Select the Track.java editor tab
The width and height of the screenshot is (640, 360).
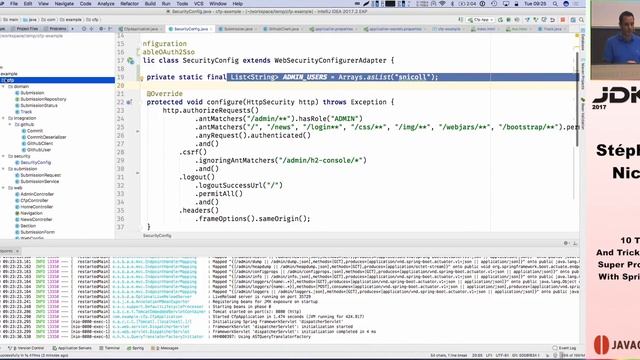[552, 29]
